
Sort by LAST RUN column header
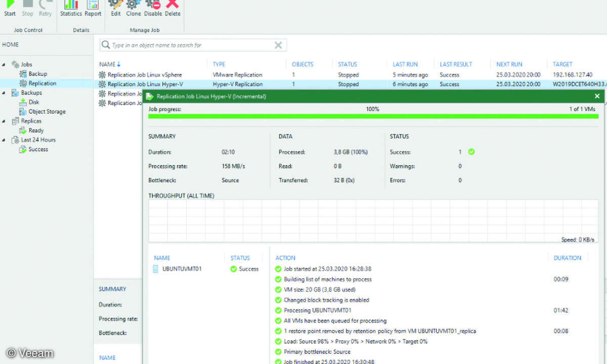tap(405, 64)
